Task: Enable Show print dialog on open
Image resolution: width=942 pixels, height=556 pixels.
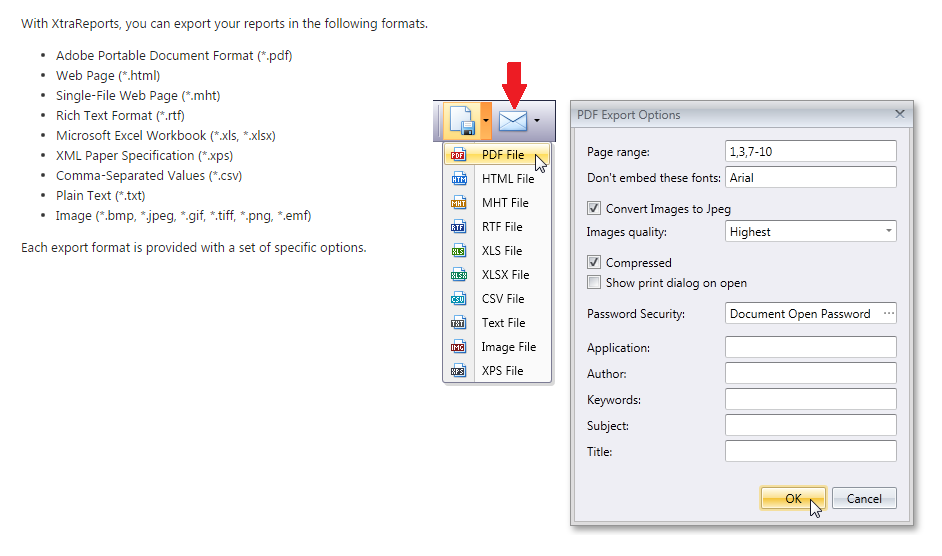Action: coord(594,282)
